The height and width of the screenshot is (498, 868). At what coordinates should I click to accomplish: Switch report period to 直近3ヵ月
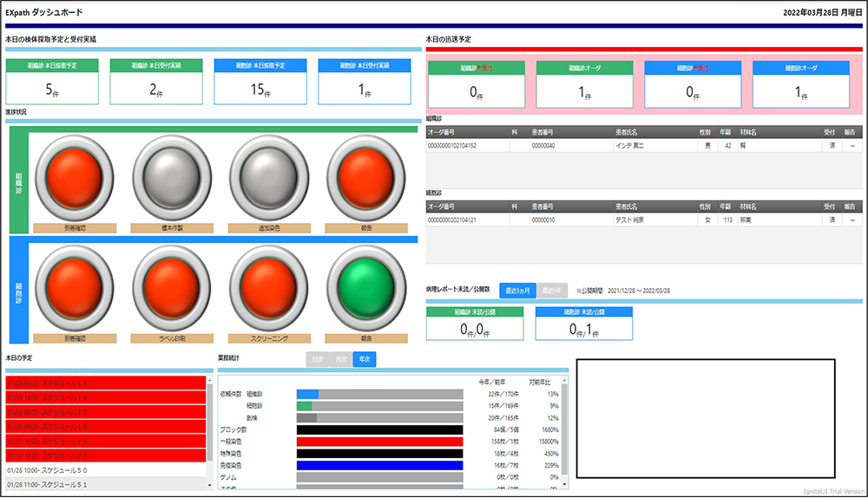[x=517, y=291]
